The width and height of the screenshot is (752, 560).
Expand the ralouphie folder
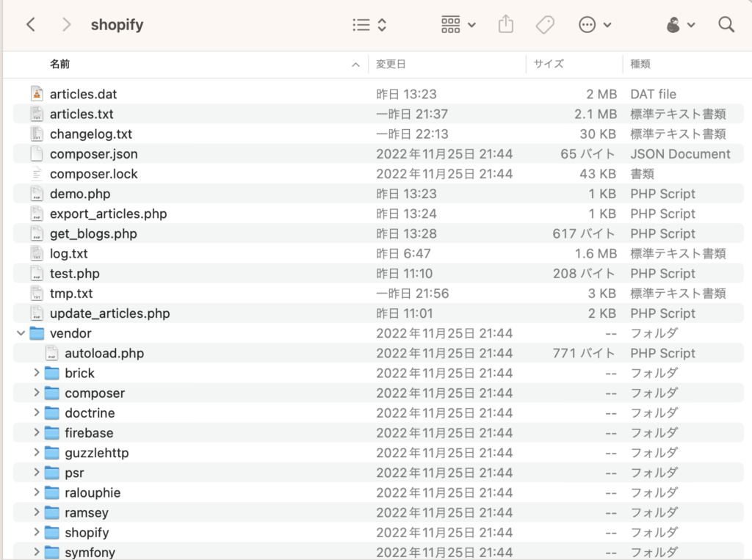tap(37, 492)
